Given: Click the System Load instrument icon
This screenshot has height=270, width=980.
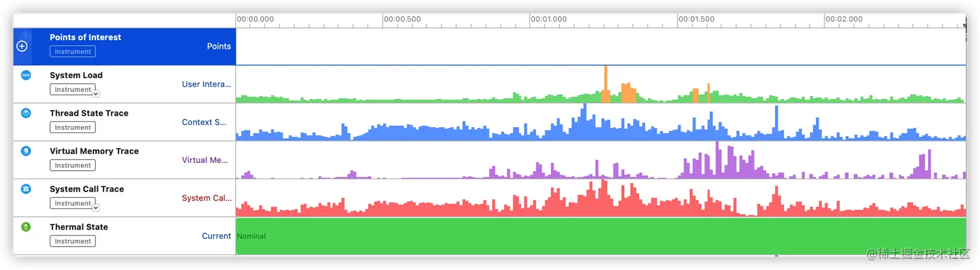Looking at the screenshot, I should point(26,75).
